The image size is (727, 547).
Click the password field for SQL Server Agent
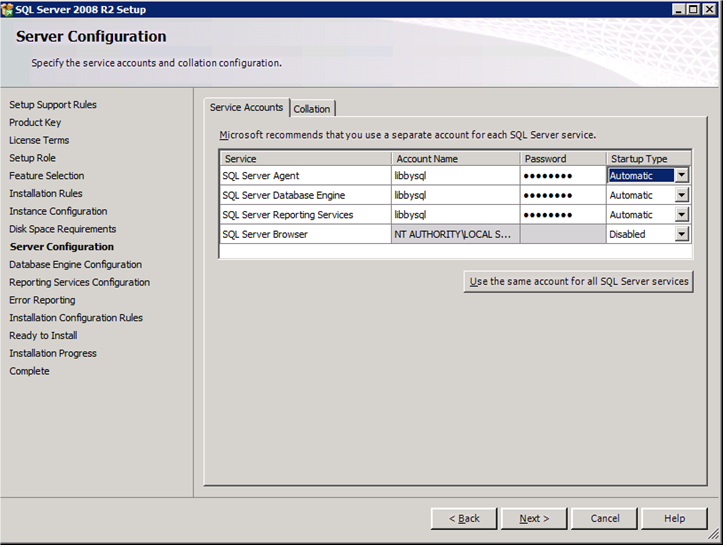click(x=562, y=176)
